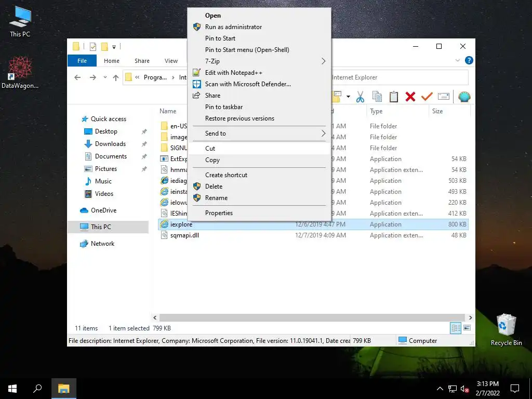The height and width of the screenshot is (399, 532).
Task: Sort by the Size column header
Action: click(x=437, y=111)
